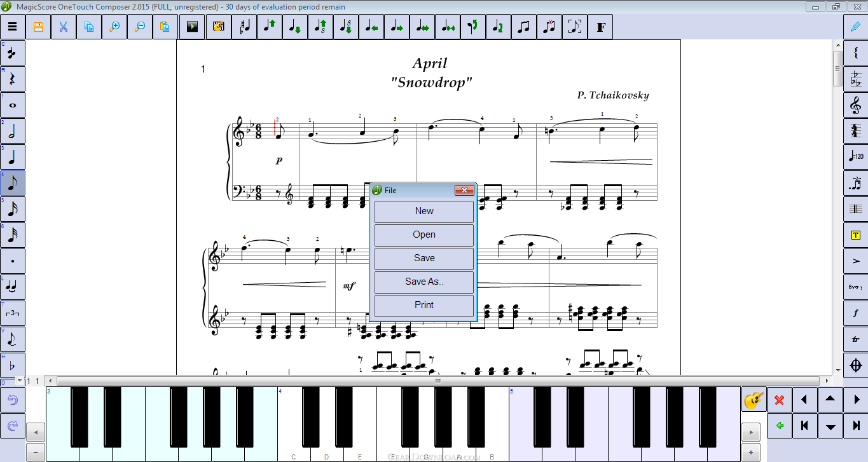Choose Save As.. in the File menu

click(424, 282)
